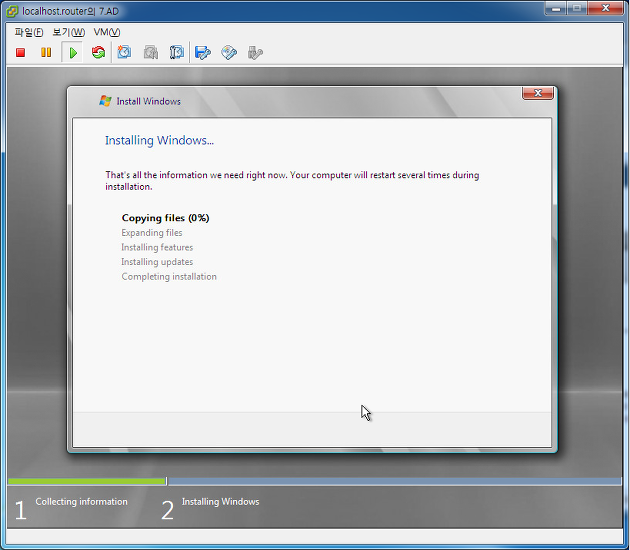Click the red Power Off stop icon
The image size is (630, 550).
[x=20, y=53]
